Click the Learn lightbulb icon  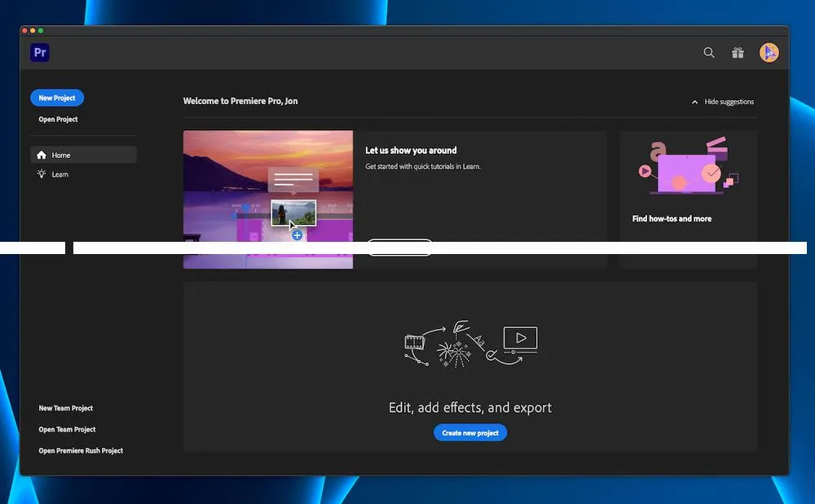(42, 174)
